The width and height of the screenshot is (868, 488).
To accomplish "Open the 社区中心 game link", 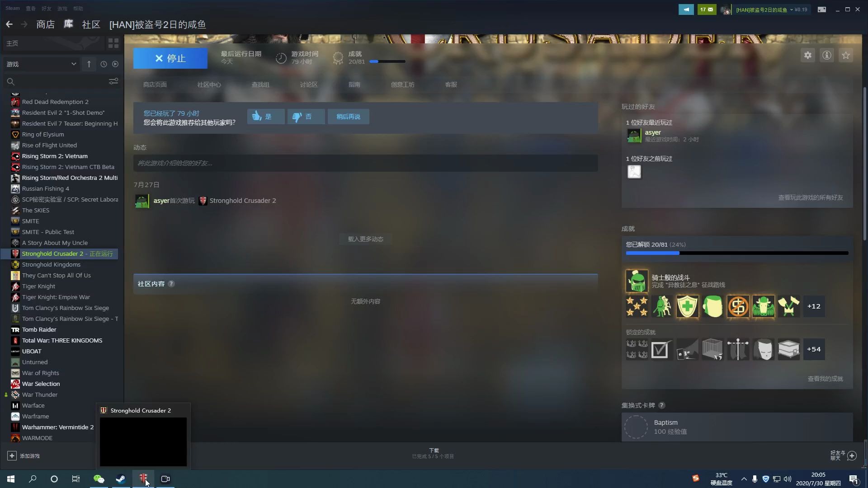I will [x=209, y=84].
